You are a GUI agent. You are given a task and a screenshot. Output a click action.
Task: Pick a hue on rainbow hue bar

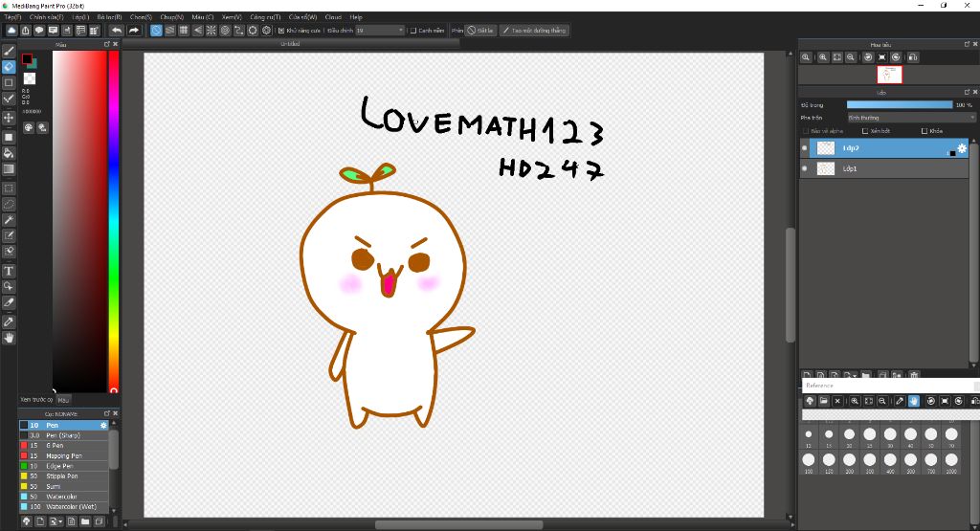coord(114,221)
